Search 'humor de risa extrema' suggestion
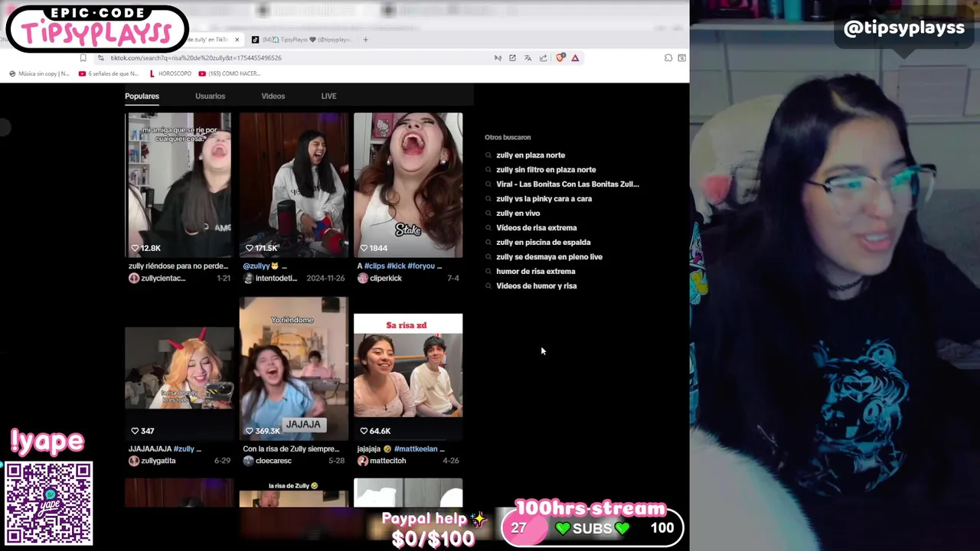The image size is (980, 551). pyautogui.click(x=535, y=272)
